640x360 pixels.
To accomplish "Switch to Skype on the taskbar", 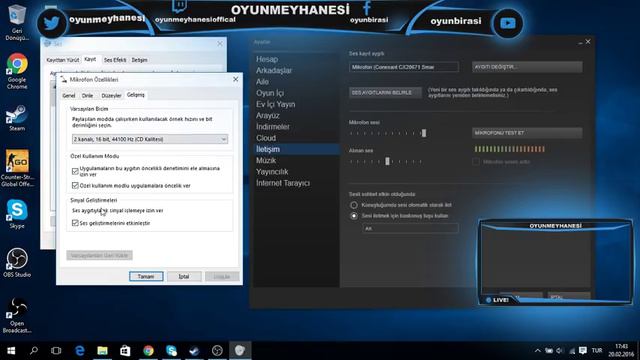I will point(171,351).
